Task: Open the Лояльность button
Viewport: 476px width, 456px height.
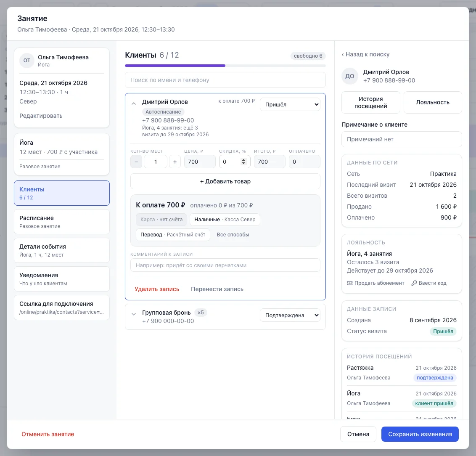Action: pos(433,103)
